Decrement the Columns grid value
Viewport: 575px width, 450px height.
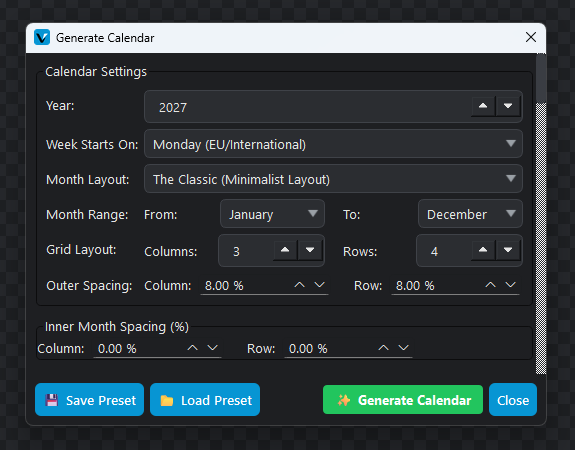coord(310,250)
